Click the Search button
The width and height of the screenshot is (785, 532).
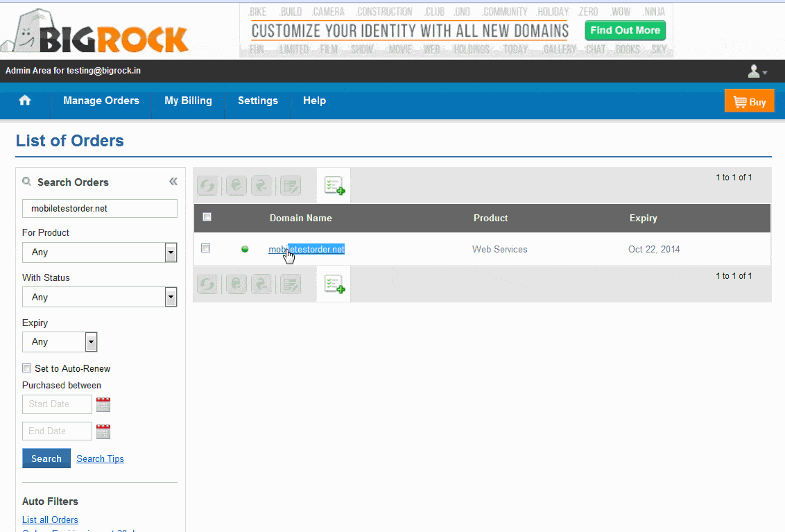pos(46,458)
